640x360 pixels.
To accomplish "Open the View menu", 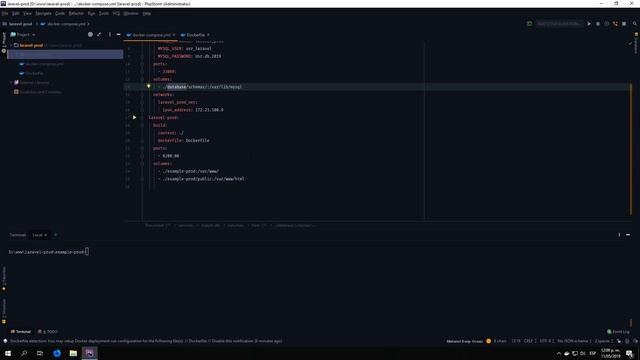I will click(x=27, y=13).
